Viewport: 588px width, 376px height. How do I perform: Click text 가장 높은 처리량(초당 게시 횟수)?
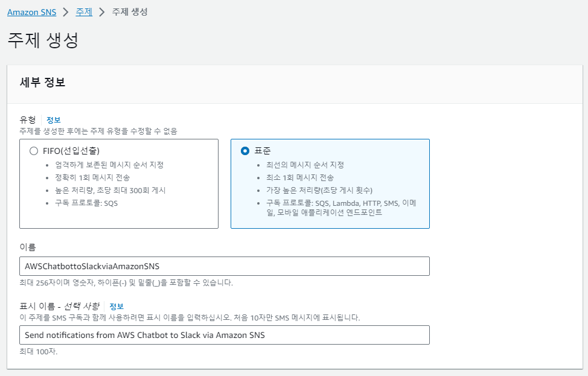coord(319,191)
